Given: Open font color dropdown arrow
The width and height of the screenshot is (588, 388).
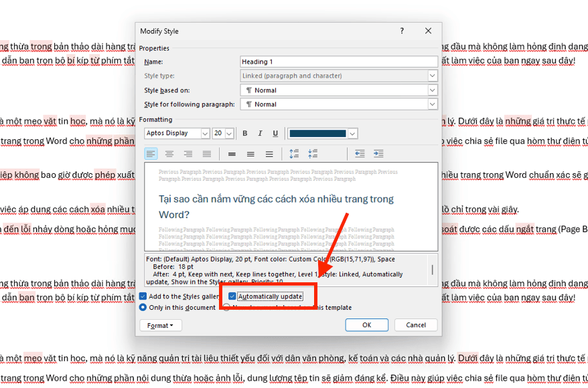Looking at the screenshot, I should tap(352, 133).
